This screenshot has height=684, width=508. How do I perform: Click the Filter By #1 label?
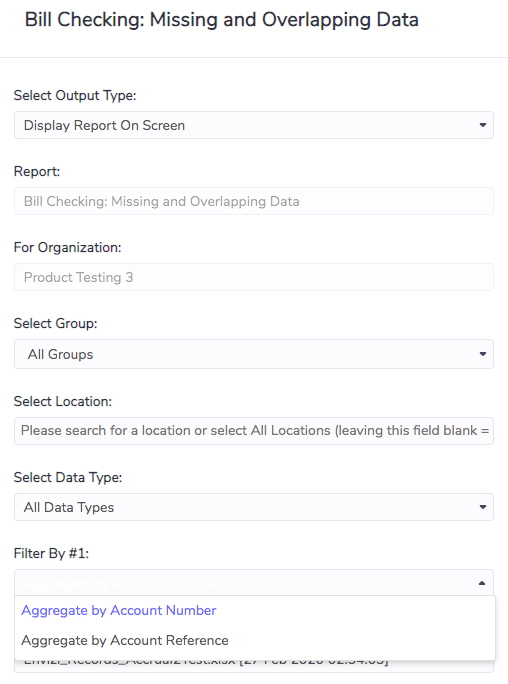pos(51,553)
